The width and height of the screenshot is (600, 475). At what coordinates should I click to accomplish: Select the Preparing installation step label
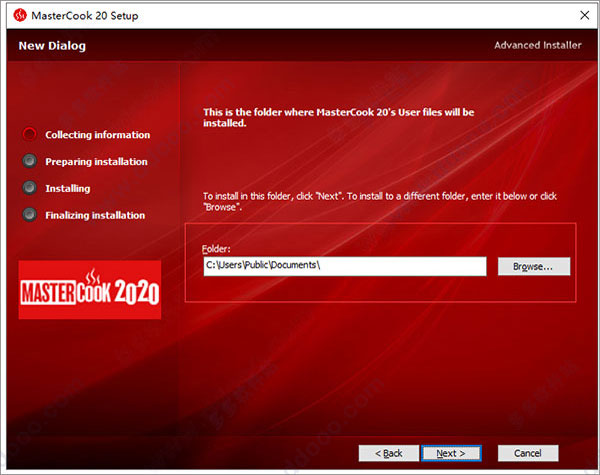[96, 162]
